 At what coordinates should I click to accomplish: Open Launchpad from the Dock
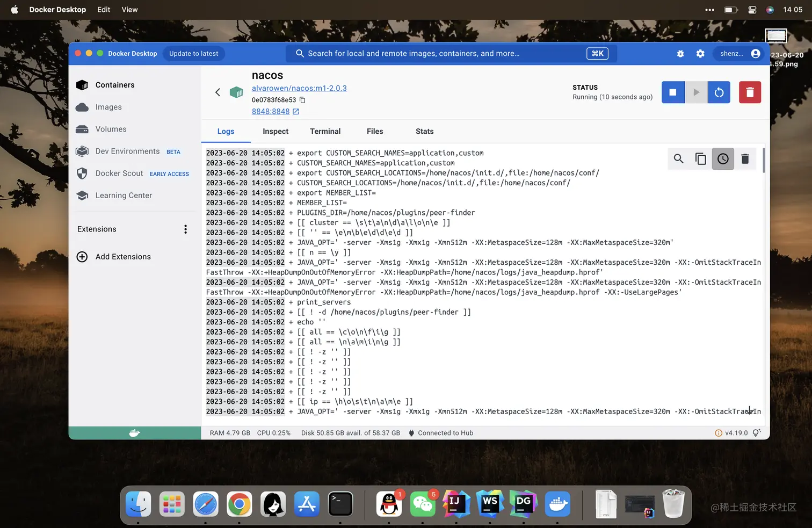pyautogui.click(x=172, y=504)
